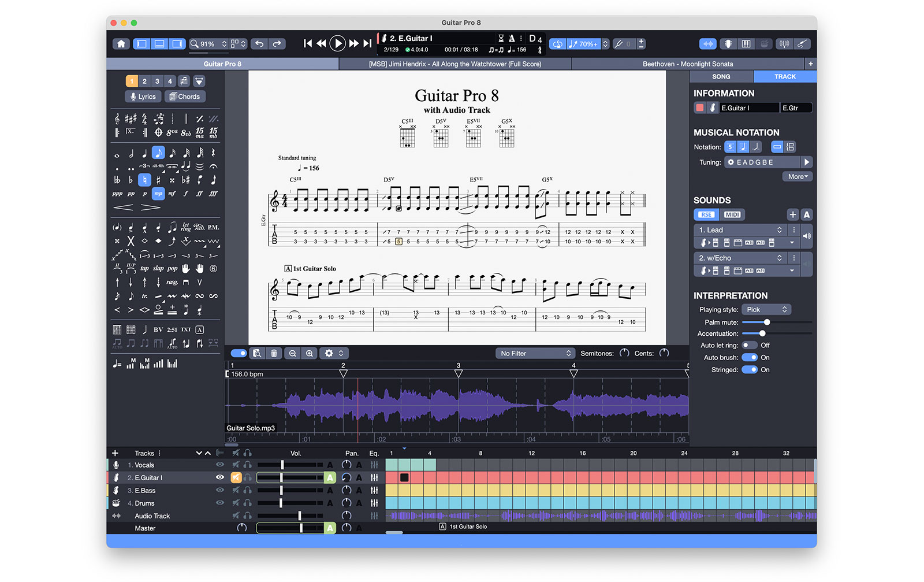Unmute the E.Guitar I track
924x582 pixels.
[236, 477]
